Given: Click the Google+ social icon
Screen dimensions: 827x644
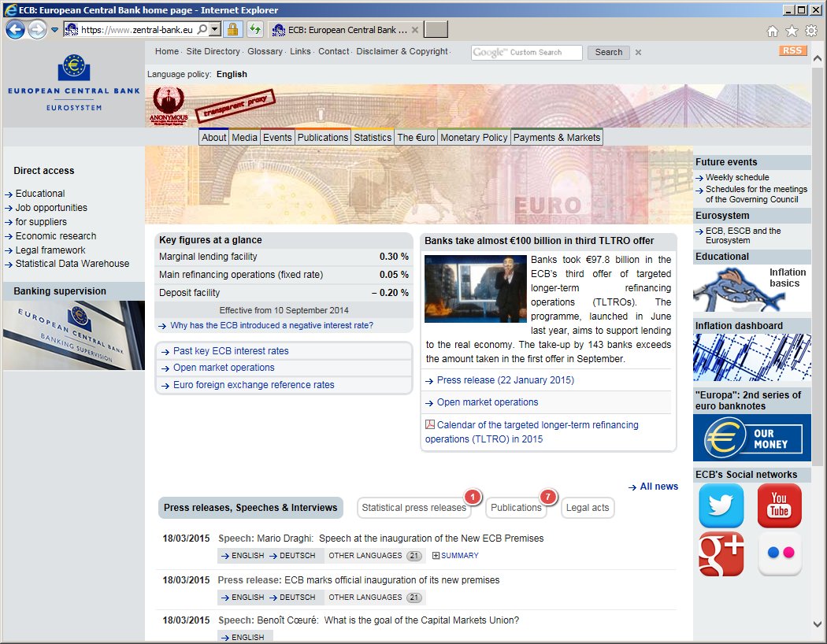Looking at the screenshot, I should pyautogui.click(x=721, y=553).
